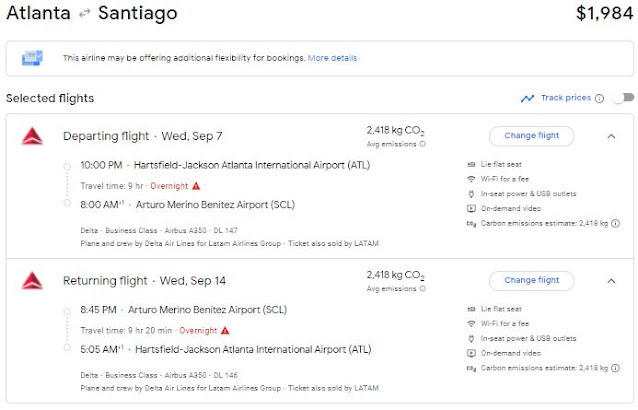
Task: Click Change flight for returning flight
Action: point(531,280)
